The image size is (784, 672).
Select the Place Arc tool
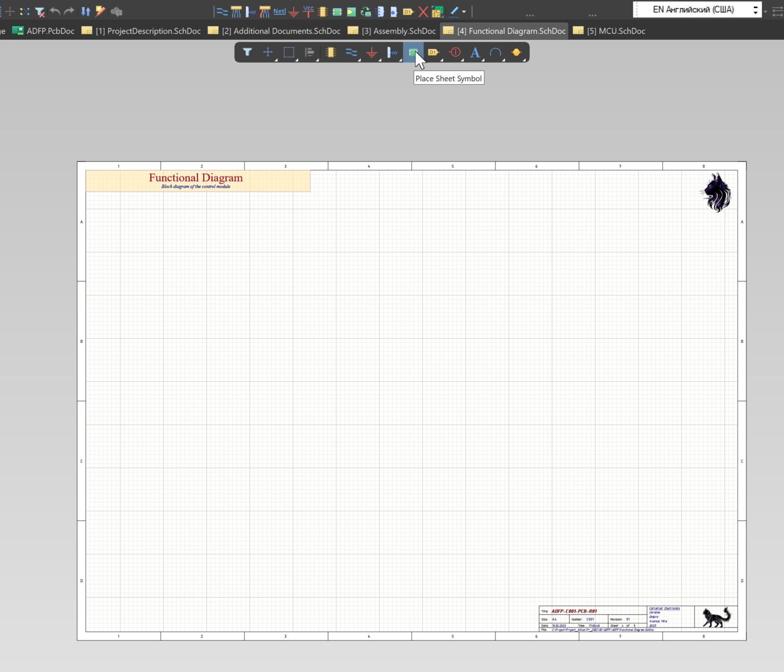tap(495, 52)
